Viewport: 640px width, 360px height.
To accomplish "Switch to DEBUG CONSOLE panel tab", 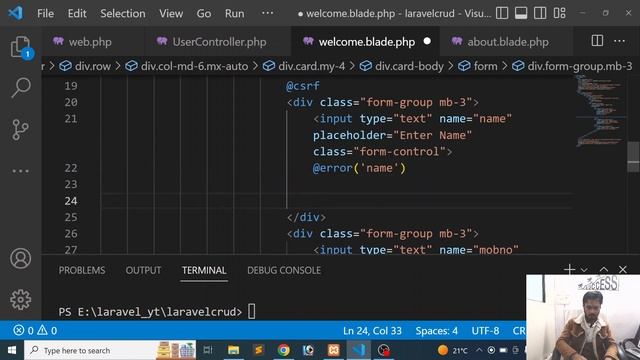I will (x=284, y=270).
